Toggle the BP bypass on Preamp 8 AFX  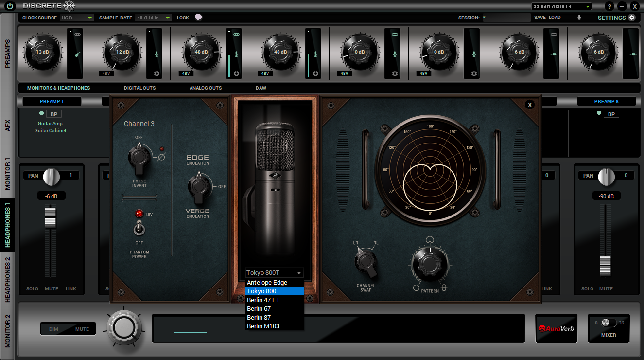[x=611, y=114]
